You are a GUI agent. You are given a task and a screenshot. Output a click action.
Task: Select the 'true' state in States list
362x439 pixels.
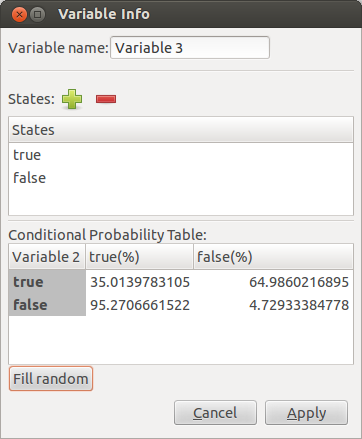pos(181,155)
